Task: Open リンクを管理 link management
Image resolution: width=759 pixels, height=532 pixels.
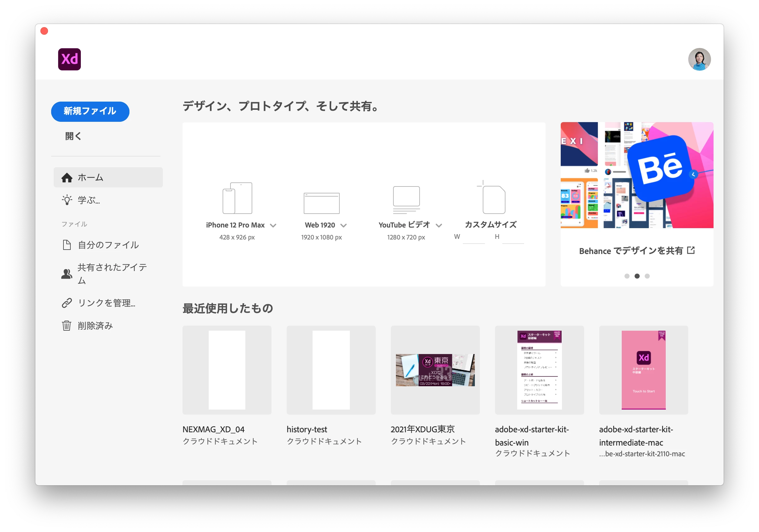Action: tap(106, 303)
